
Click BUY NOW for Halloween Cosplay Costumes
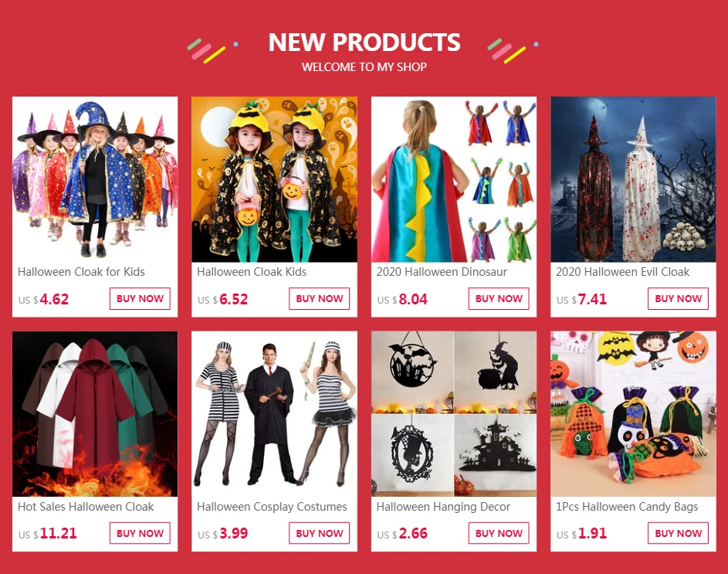pos(320,533)
